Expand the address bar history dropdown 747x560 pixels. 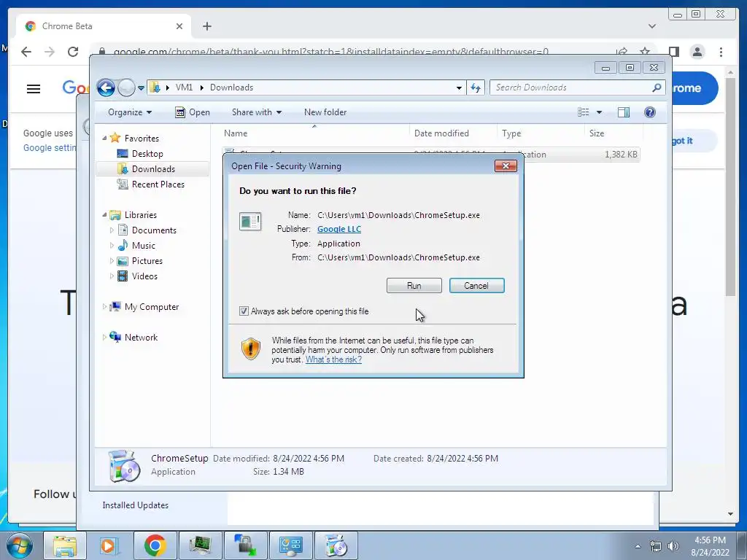459,87
